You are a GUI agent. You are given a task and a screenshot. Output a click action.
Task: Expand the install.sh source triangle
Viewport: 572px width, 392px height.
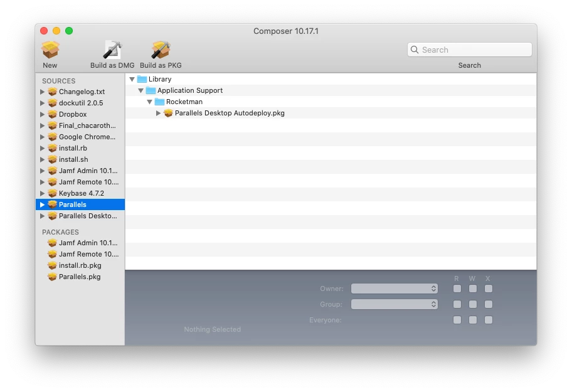(42, 159)
